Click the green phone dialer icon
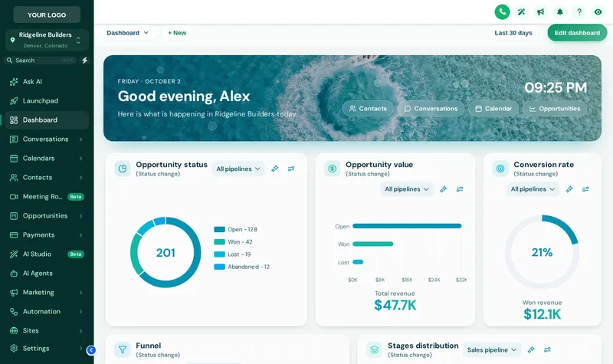The image size is (613, 364). [x=502, y=11]
